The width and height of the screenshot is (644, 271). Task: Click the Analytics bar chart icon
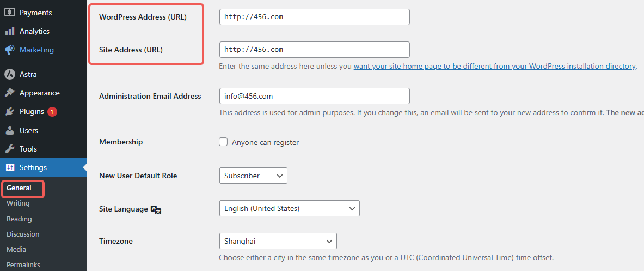[10, 31]
